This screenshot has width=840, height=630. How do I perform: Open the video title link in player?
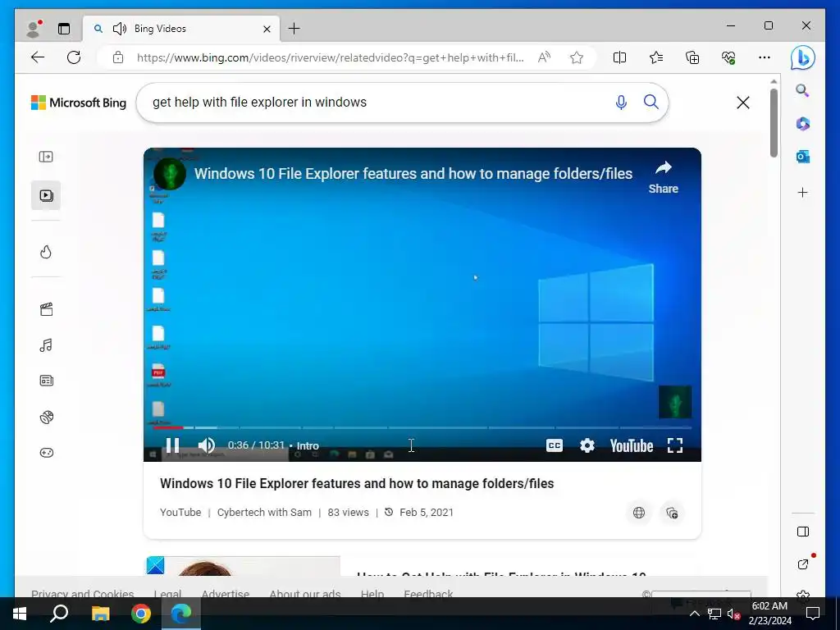point(413,174)
